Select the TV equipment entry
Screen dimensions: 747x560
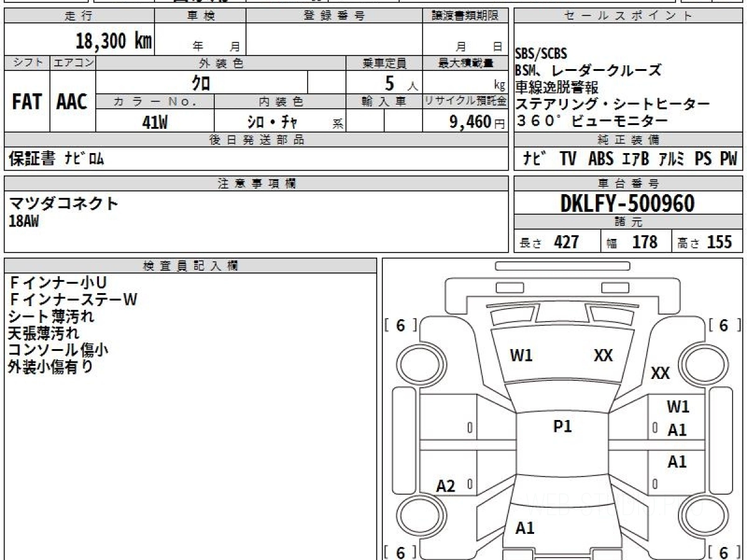coord(567,159)
